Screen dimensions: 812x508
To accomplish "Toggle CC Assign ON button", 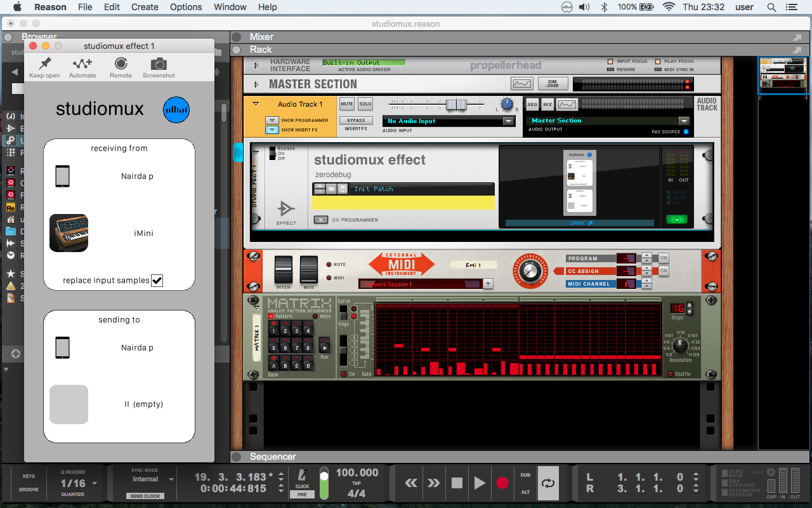I will click(x=664, y=271).
